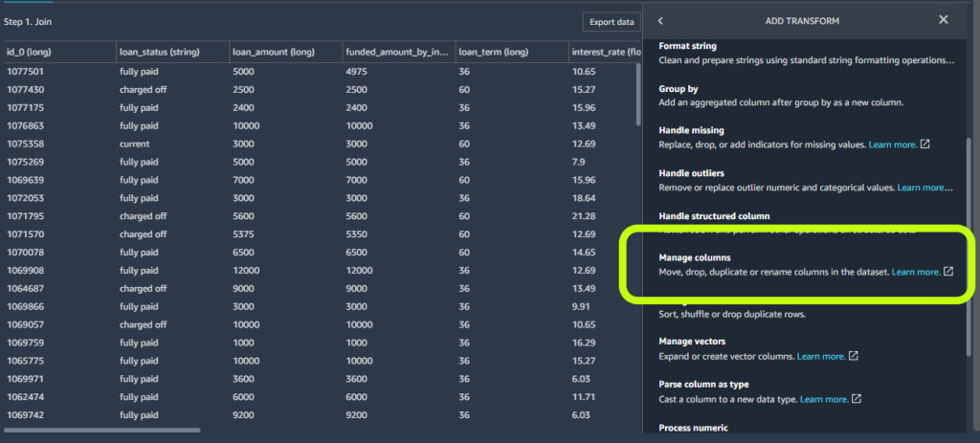The width and height of the screenshot is (980, 443).
Task: Open external link icon beside Manage vectors
Action: tap(853, 356)
